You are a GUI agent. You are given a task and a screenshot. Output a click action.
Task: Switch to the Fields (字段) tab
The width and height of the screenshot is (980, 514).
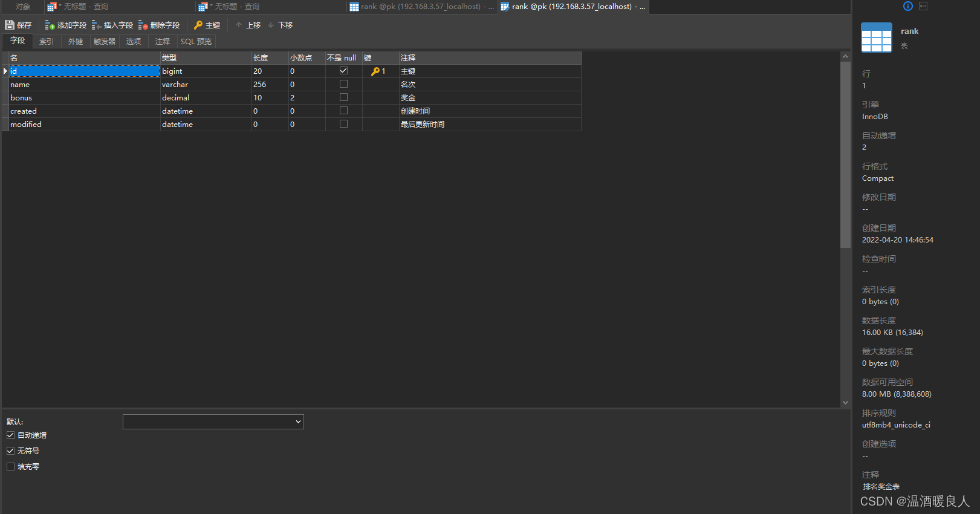(18, 41)
